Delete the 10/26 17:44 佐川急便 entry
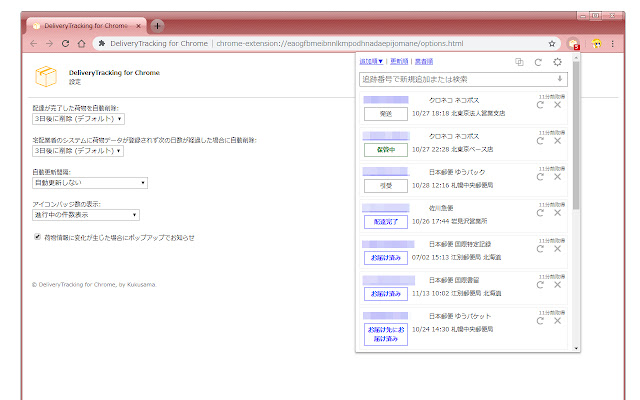 (x=558, y=213)
